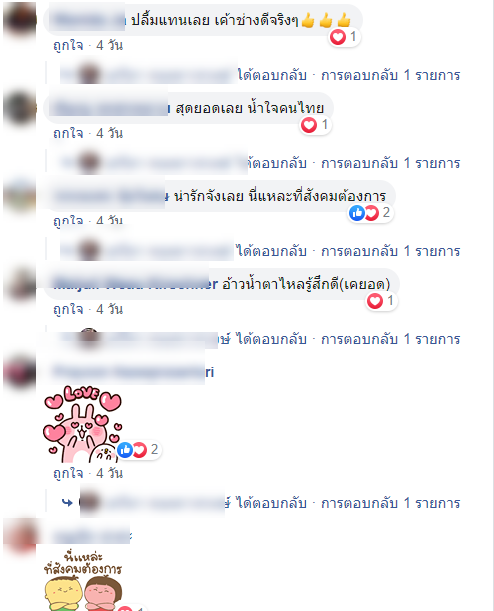This screenshot has width=494, height=611.
Task: Like the ปลื้มแทนเลย comment via ถูกใจ
Action: coord(68,46)
